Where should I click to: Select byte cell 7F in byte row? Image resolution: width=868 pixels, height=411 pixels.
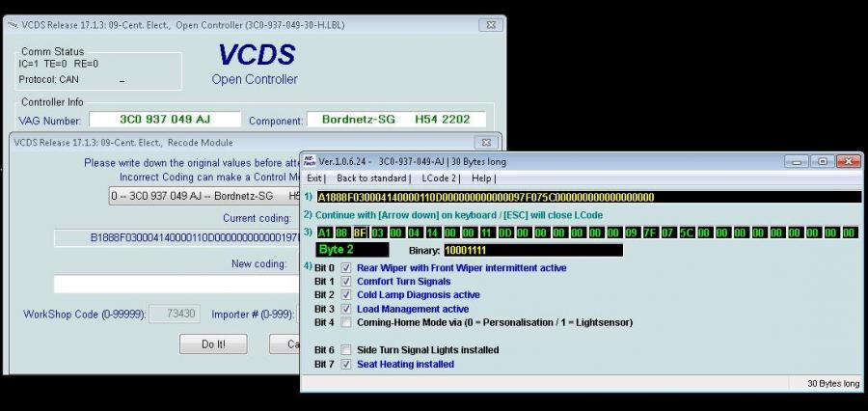(x=649, y=233)
